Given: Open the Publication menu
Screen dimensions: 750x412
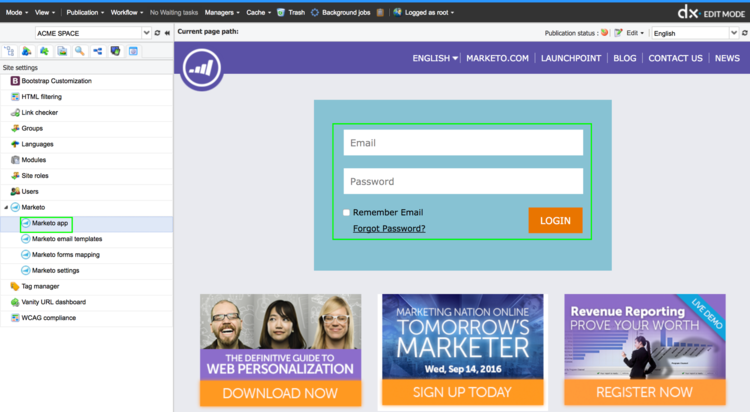Looking at the screenshot, I should tap(85, 12).
